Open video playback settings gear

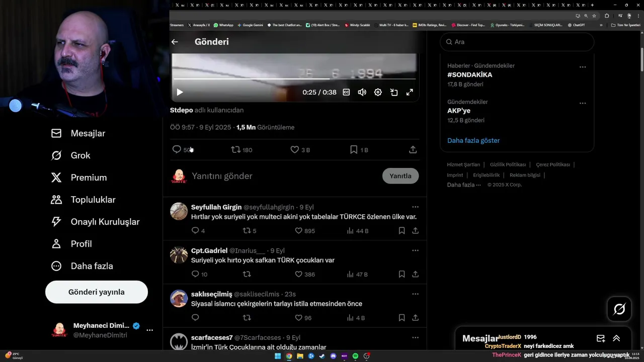(x=378, y=92)
